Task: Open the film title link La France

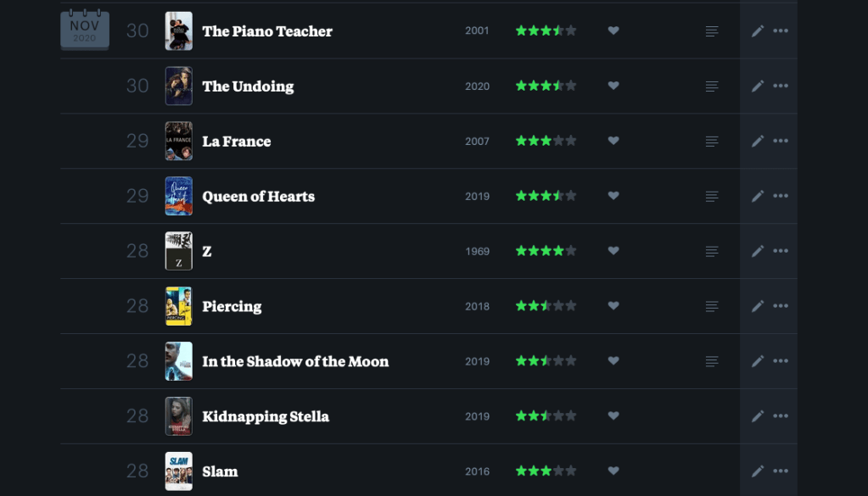Action: [237, 142]
